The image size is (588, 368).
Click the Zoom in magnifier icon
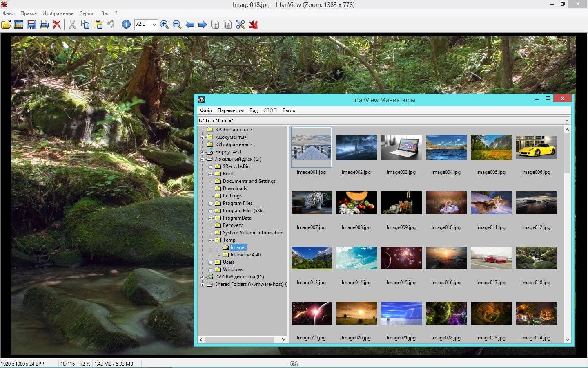click(165, 25)
